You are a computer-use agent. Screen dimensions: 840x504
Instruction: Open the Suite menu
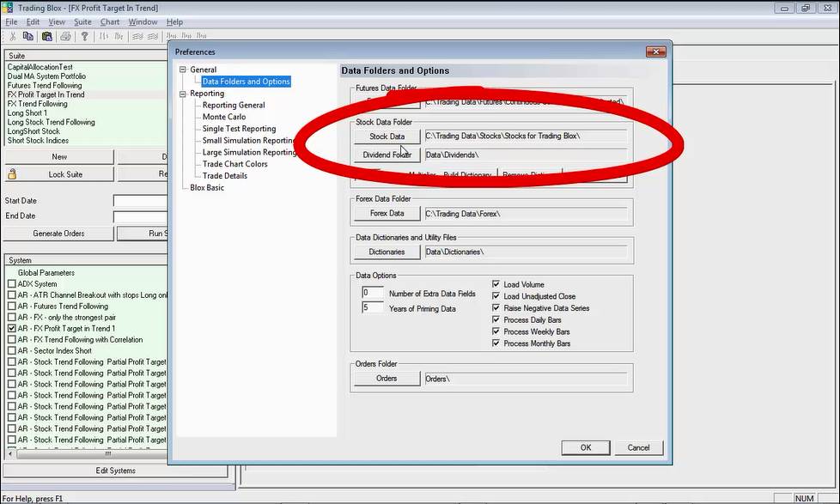point(82,22)
